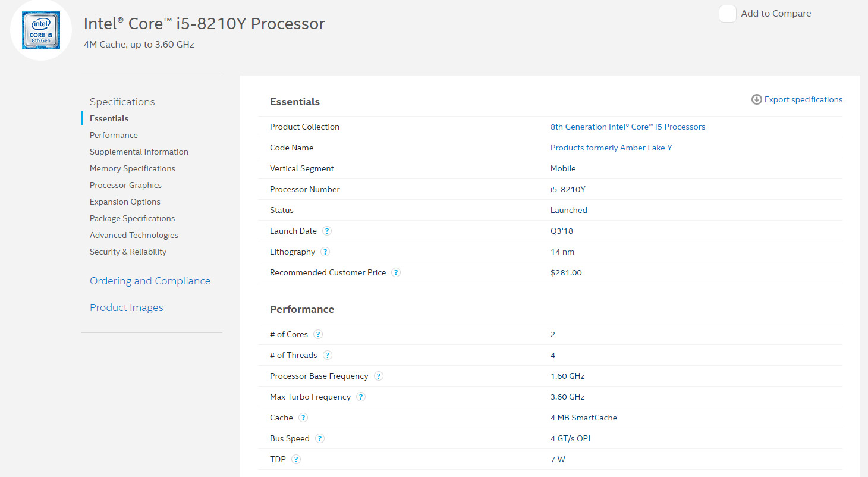Go to Memory Specifications in sidebar
Viewport: 868px width, 477px height.
[133, 168]
